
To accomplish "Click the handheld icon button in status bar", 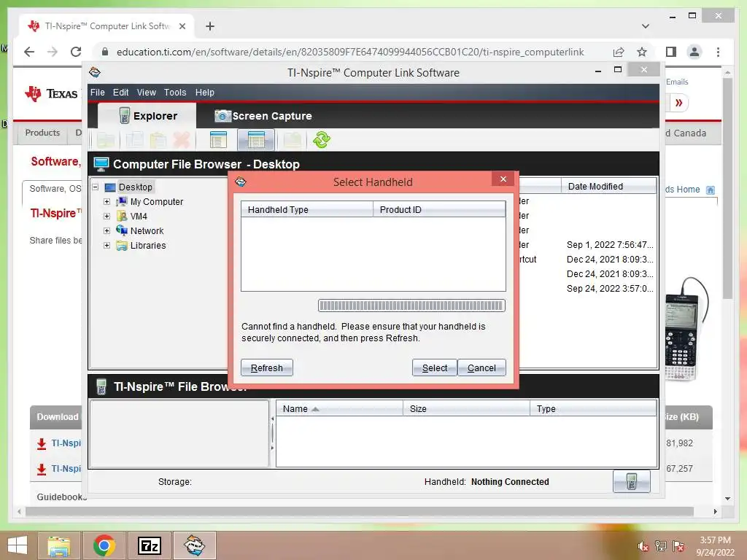I will point(631,481).
